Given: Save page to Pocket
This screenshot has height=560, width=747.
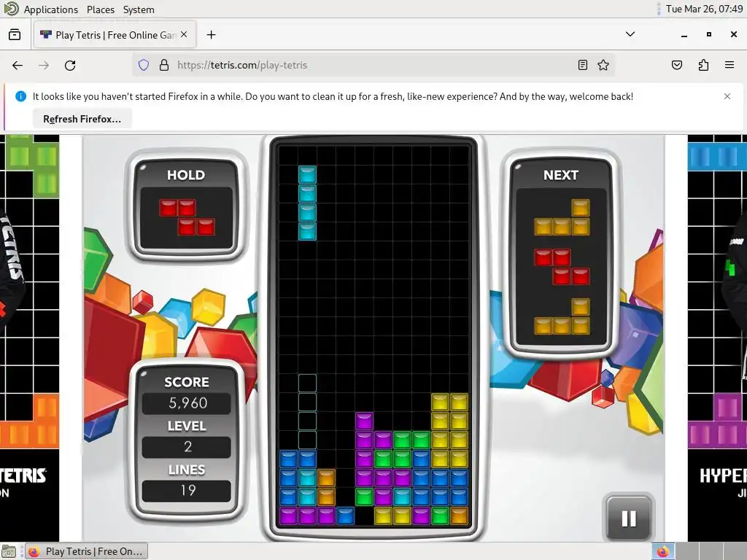Looking at the screenshot, I should tap(677, 65).
